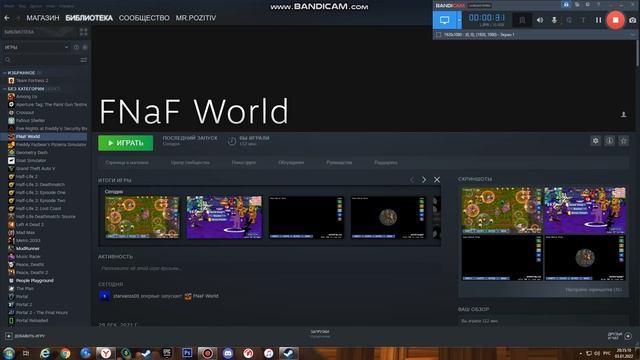
Task: Open Internet Explorer from the taskbar
Action: pos(45,353)
